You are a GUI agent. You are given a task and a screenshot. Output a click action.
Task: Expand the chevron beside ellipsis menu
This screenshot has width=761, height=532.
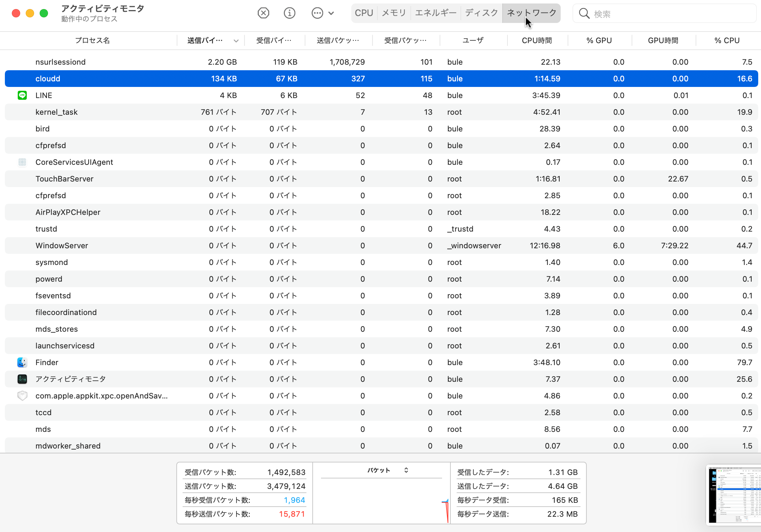[x=331, y=13]
